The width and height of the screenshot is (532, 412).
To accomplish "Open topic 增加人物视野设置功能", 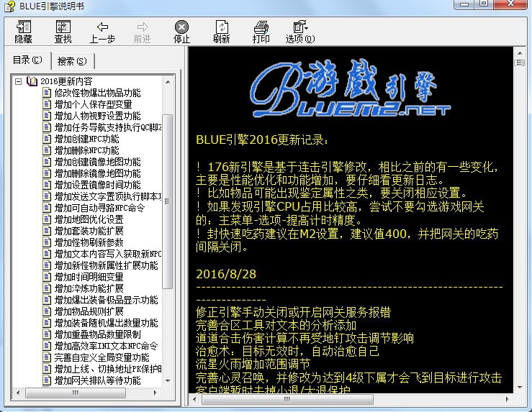I will [97, 116].
